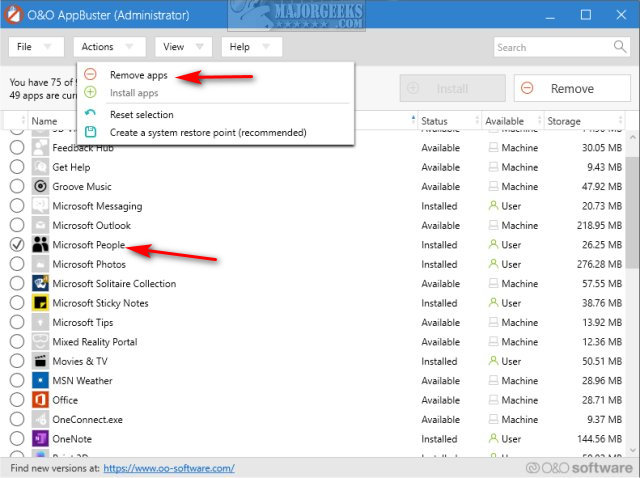
Task: Click the vertical scrollbar thumb
Action: (x=632, y=212)
